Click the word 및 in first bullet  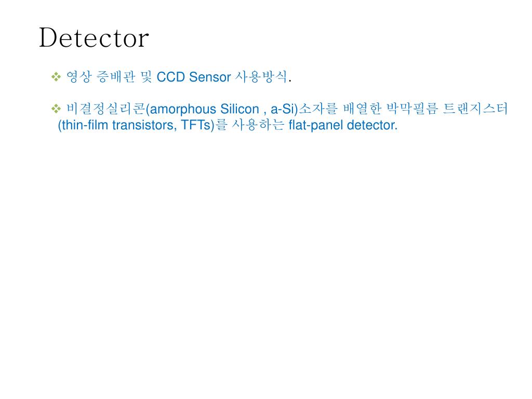coord(146,77)
